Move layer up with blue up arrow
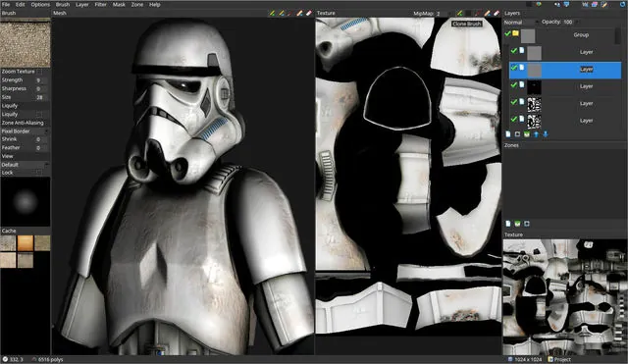 click(537, 134)
